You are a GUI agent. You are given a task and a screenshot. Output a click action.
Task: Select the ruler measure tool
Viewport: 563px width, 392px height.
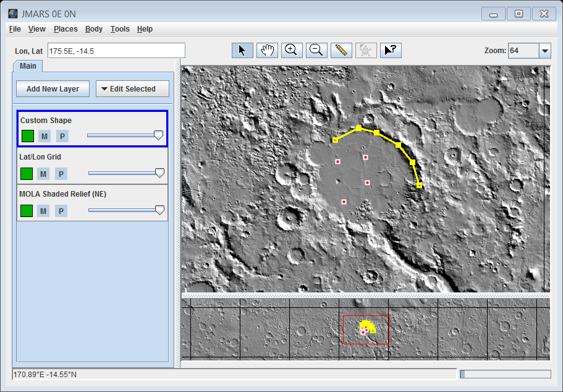(339, 51)
